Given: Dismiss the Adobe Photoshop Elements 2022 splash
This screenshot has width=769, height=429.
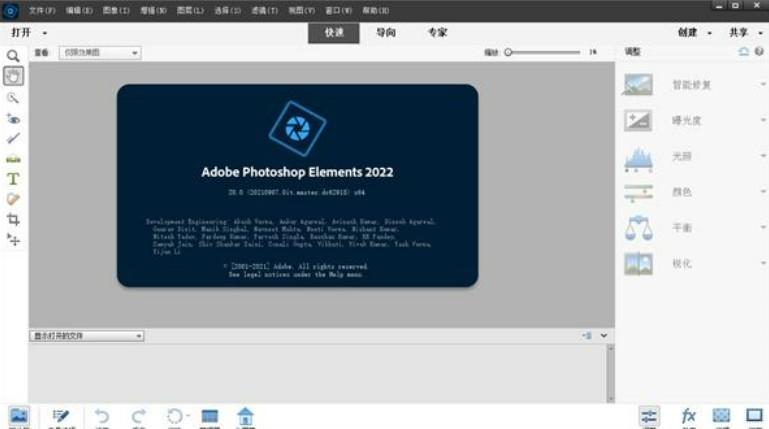Looking at the screenshot, I should [297, 185].
